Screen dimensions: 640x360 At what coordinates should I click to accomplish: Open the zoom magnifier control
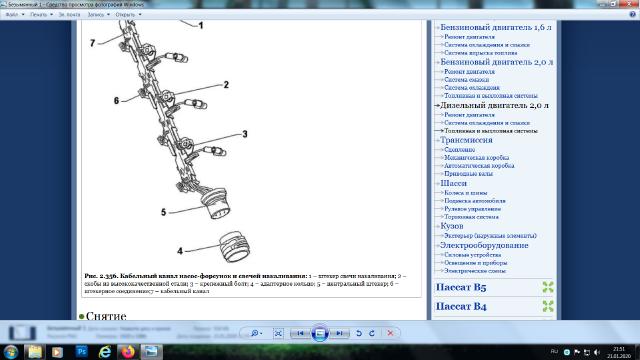pos(256,333)
